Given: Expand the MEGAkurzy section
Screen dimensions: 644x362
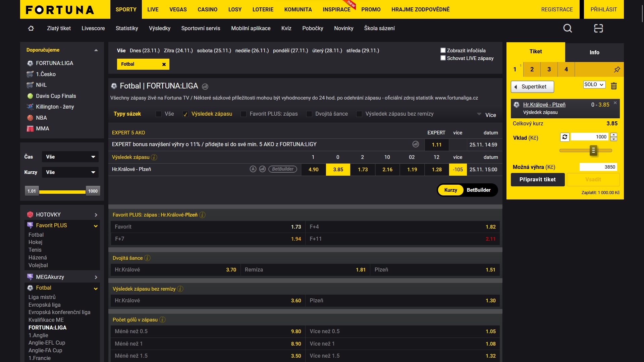Looking at the screenshot, I should tap(96, 277).
